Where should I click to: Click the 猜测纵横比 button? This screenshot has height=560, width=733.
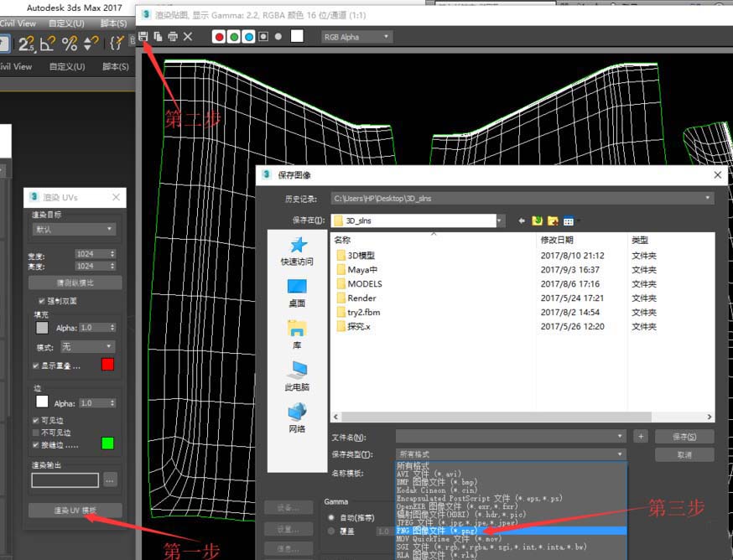(x=75, y=283)
